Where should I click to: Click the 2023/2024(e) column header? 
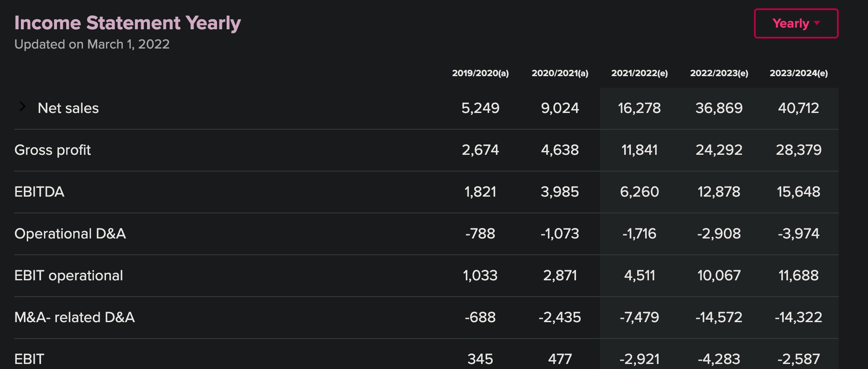click(x=798, y=73)
